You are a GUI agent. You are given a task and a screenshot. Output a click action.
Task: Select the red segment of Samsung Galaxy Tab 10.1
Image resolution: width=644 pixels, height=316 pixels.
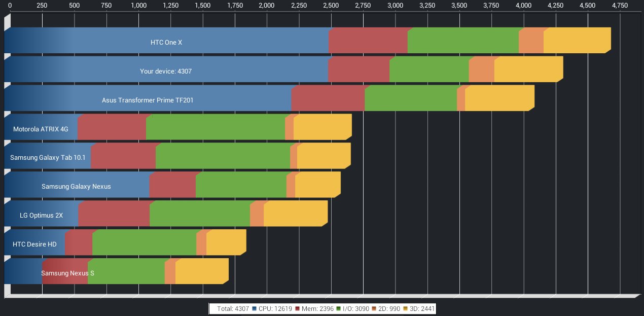point(123,156)
